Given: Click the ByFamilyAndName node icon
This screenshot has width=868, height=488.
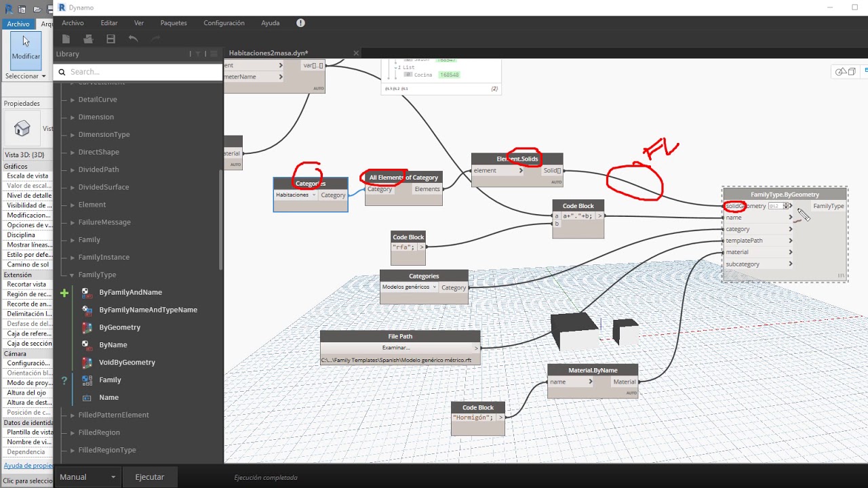Looking at the screenshot, I should click(87, 292).
